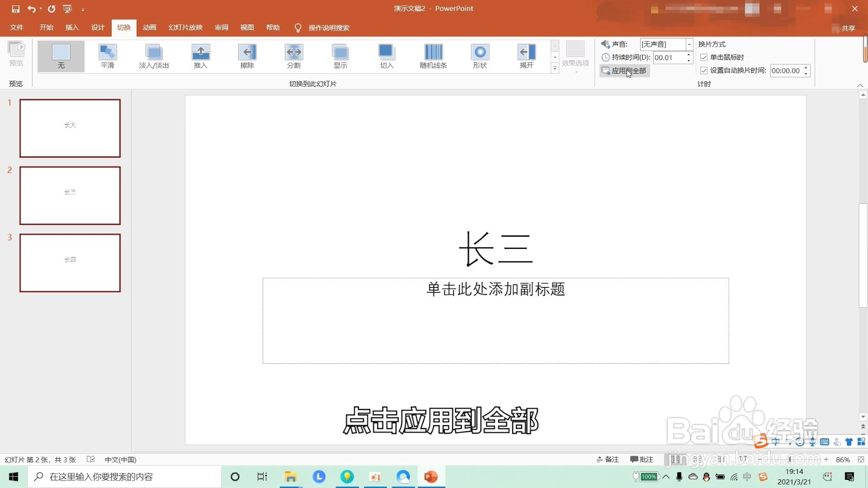Expand the transition gallery more arrow
The width and height of the screenshot is (868, 488).
tap(555, 68)
